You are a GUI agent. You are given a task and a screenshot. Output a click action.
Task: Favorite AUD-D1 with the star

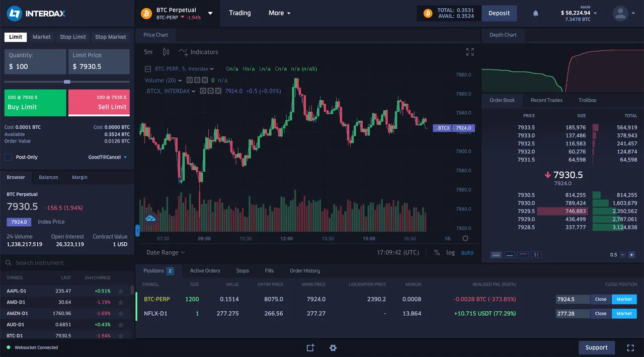tap(121, 324)
